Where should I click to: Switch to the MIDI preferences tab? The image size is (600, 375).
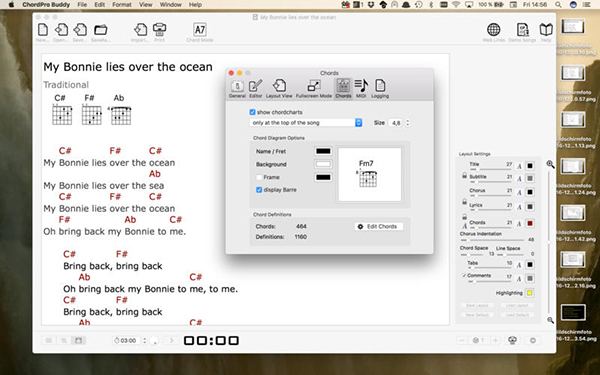(361, 89)
